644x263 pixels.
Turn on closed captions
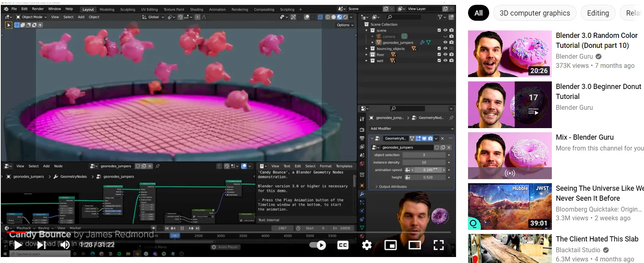tap(343, 245)
